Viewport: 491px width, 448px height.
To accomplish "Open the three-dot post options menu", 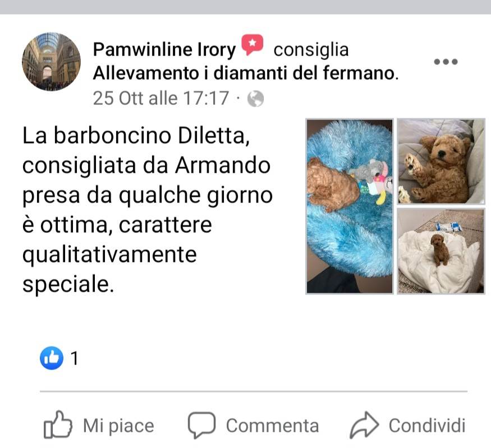I will pos(446,62).
